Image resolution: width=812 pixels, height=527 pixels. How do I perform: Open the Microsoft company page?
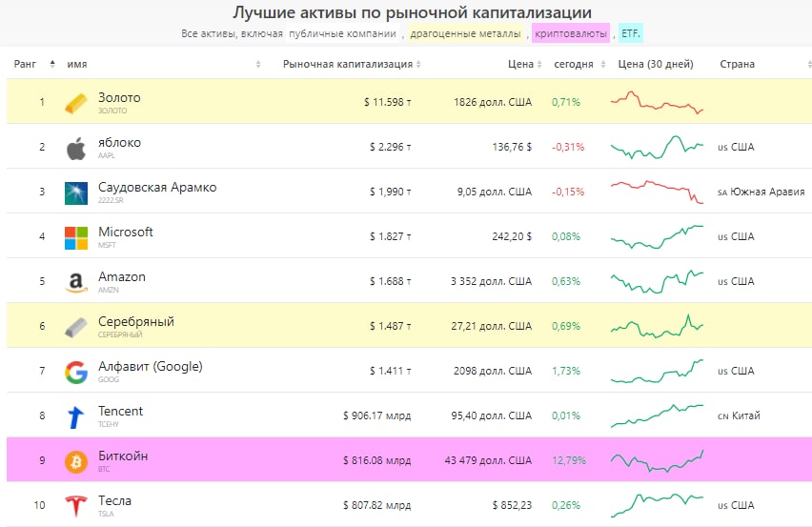point(125,232)
